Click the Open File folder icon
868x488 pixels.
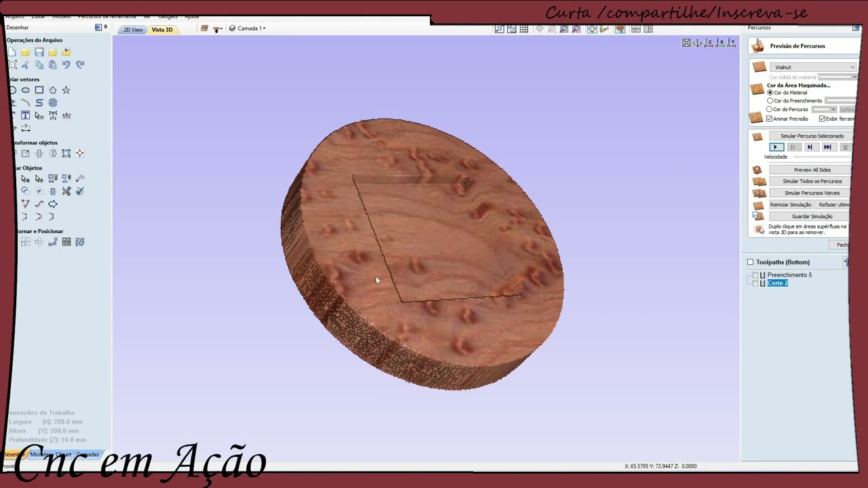(x=25, y=52)
